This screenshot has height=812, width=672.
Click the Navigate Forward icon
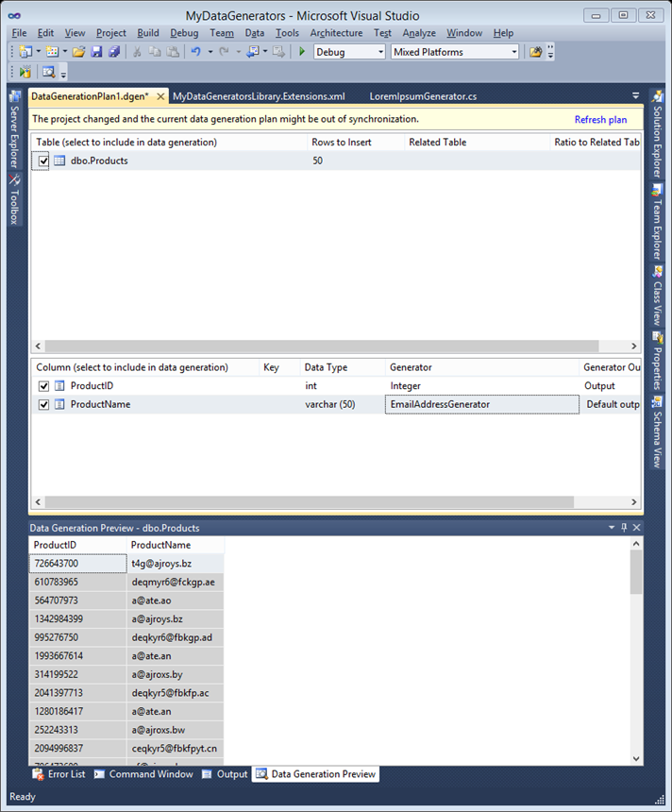tap(278, 52)
